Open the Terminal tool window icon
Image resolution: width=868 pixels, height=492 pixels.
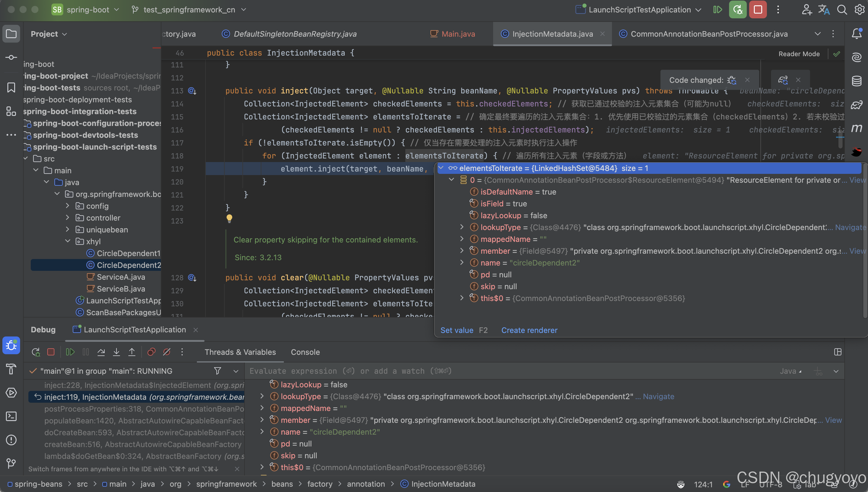tap(11, 416)
